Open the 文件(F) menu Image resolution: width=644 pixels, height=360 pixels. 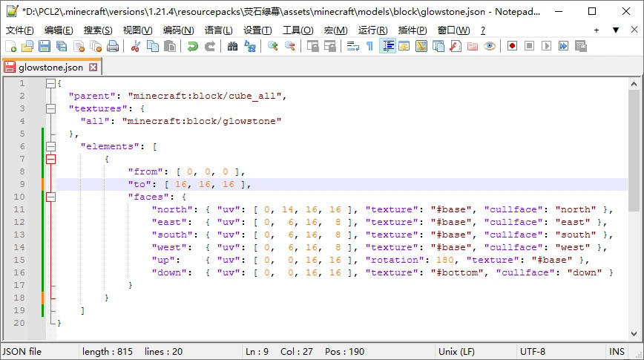20,30
